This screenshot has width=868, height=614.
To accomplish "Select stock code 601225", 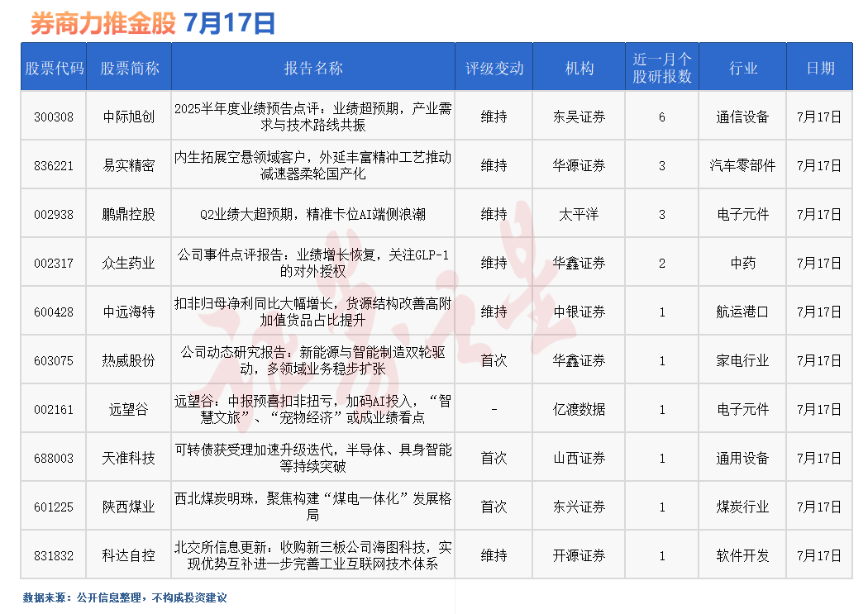I will pos(54,507).
